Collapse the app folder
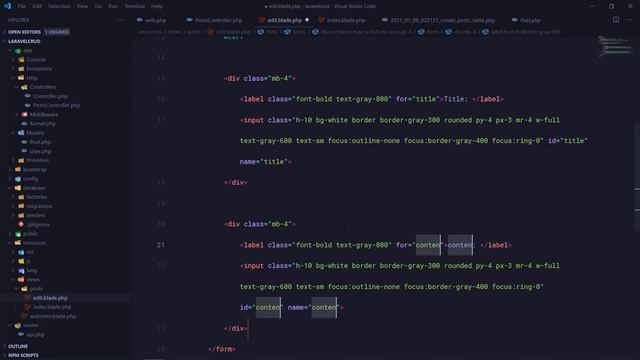Viewport: 640px width, 360px height. (27, 51)
